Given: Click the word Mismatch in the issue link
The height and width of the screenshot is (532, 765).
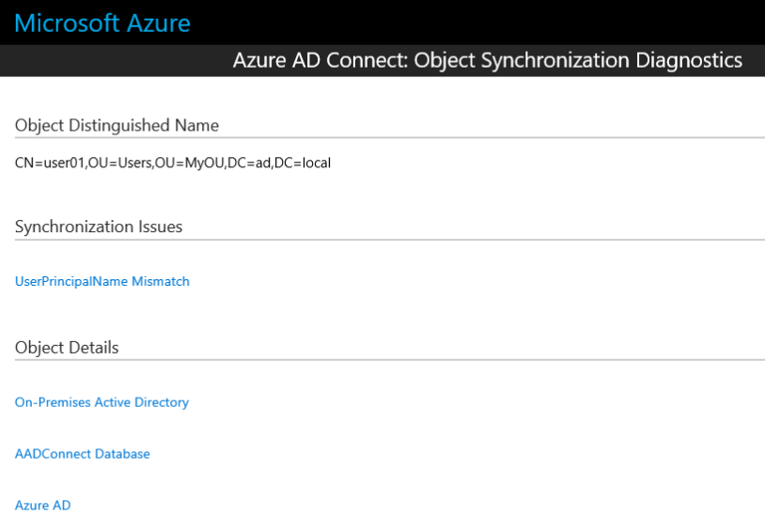Looking at the screenshot, I should click(x=161, y=281).
